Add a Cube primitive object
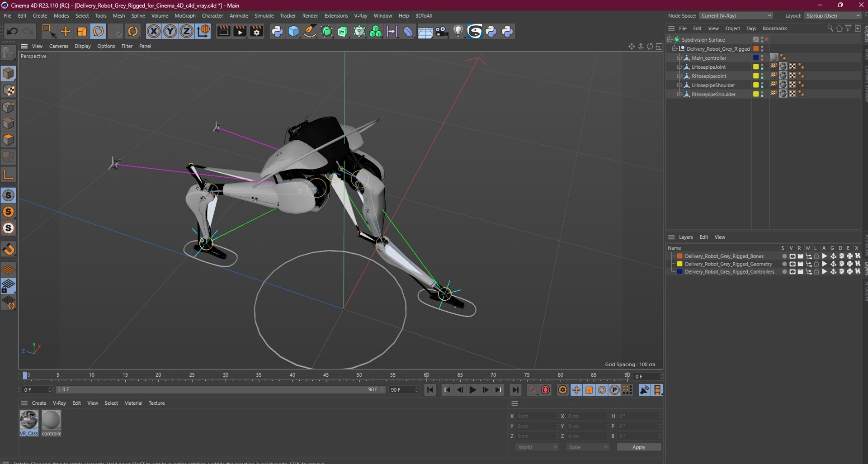Screen dimensions: 868x464 (x=294, y=31)
